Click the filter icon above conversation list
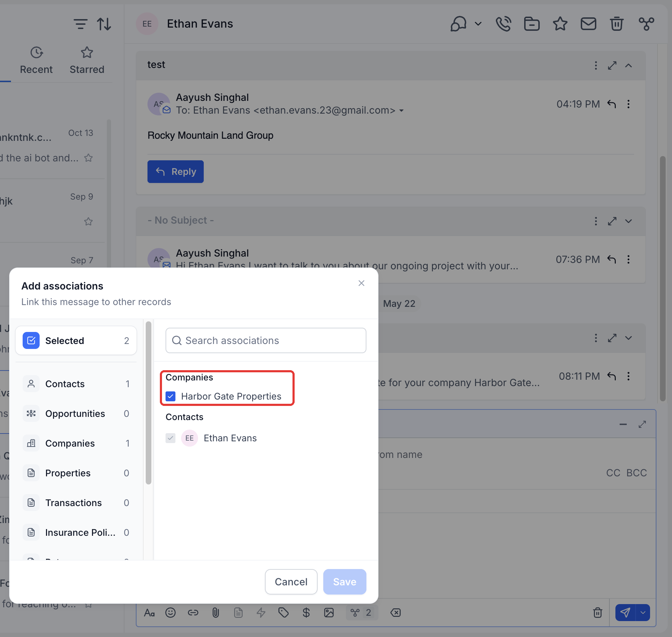 point(80,24)
